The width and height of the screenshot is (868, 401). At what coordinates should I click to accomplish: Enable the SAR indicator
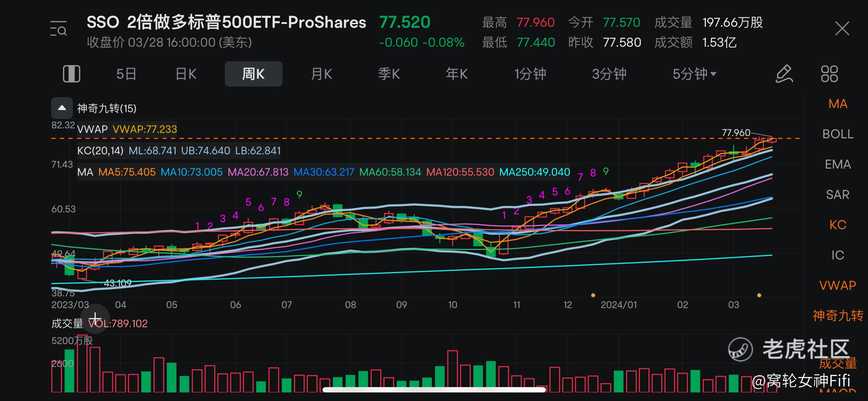coord(838,195)
